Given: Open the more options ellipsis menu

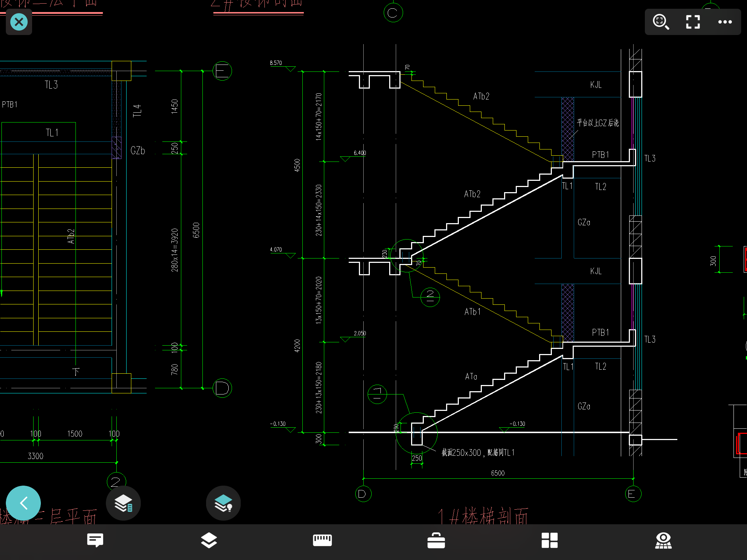Looking at the screenshot, I should point(725,22).
